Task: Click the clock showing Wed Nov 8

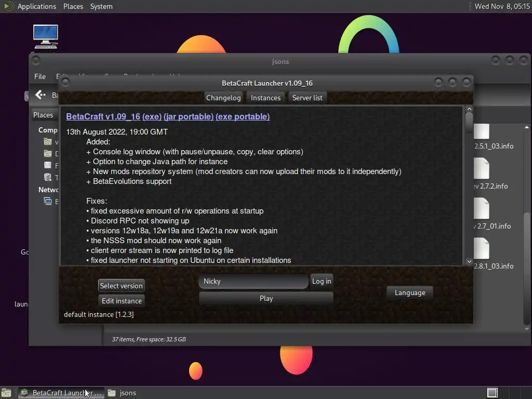Action: click(x=502, y=6)
